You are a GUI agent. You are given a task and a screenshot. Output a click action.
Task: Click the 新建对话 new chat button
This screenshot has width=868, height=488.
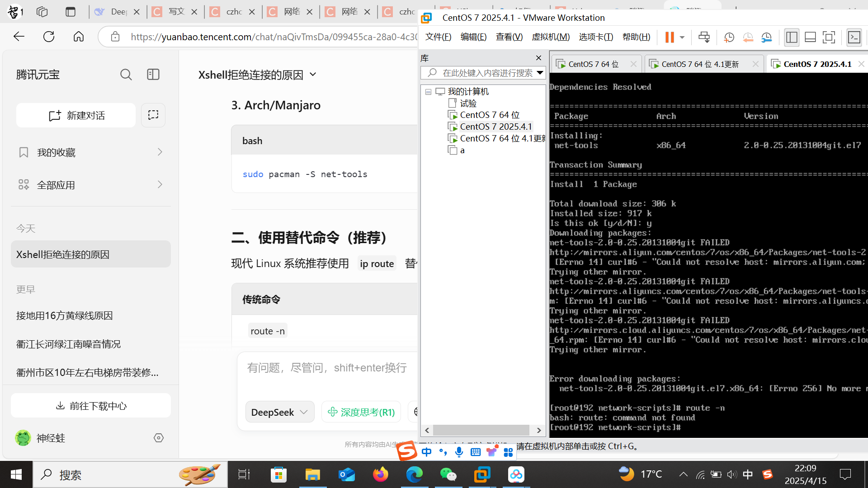pos(76,116)
